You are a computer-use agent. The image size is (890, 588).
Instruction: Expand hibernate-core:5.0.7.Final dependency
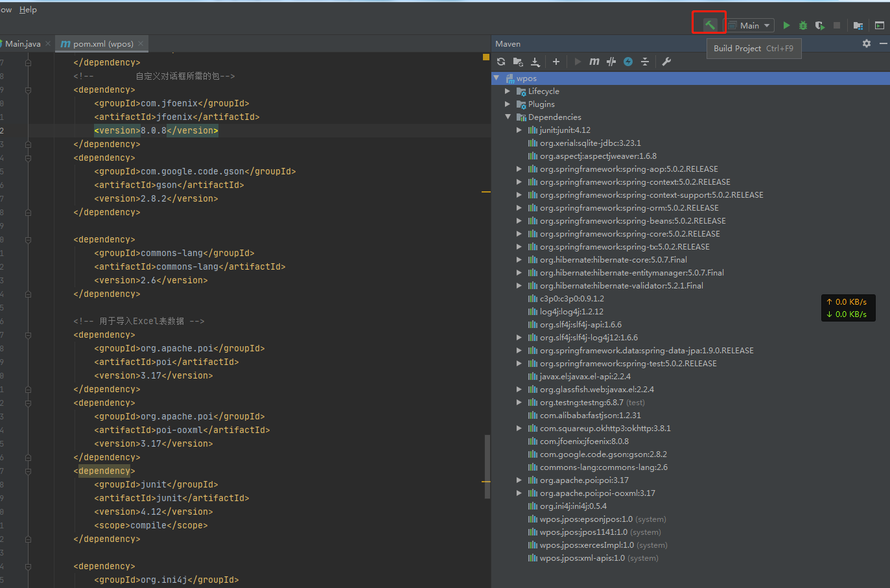click(x=519, y=260)
